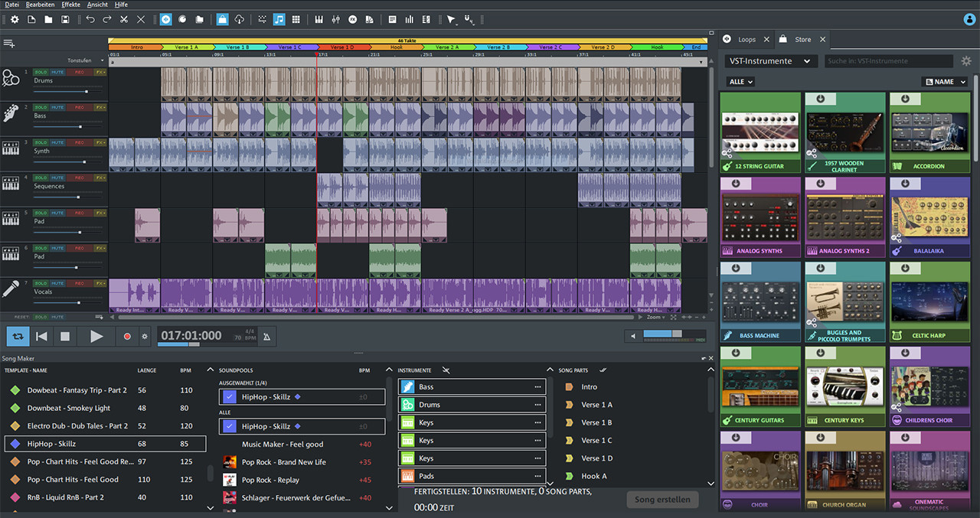Download the Accordion instrument
The width and height of the screenshot is (980, 518).
coord(905,98)
